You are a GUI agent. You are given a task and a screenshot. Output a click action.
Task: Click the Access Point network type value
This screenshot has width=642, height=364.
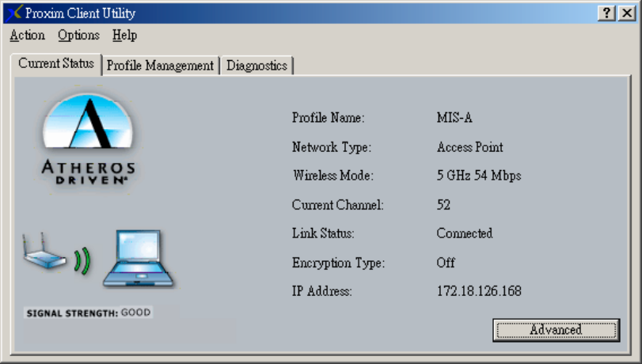(x=470, y=147)
